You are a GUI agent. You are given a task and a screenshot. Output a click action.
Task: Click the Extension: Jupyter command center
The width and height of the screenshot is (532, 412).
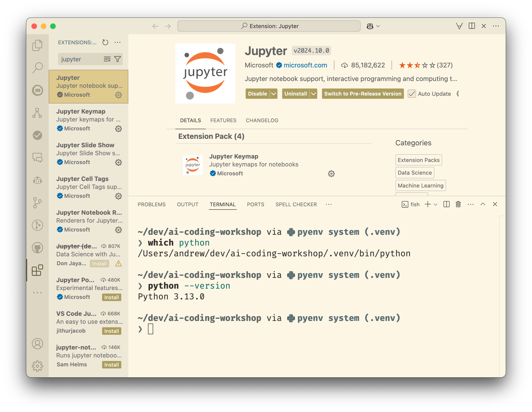coord(269,26)
